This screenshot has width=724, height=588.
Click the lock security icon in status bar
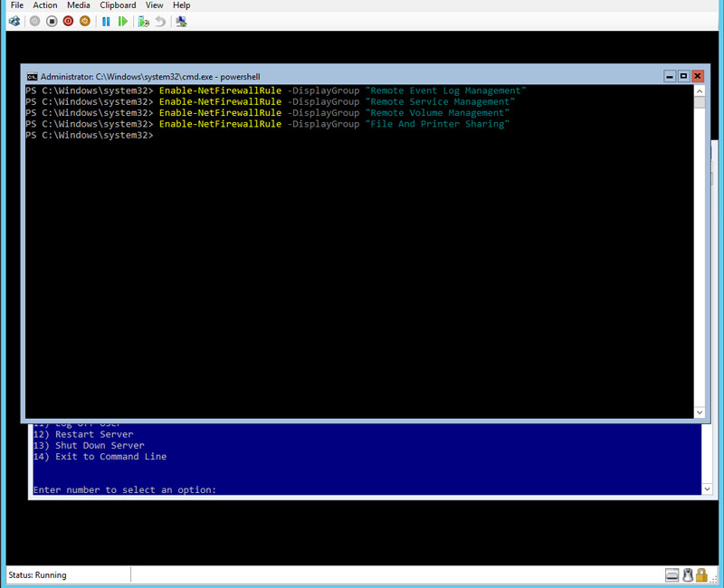pos(702,575)
